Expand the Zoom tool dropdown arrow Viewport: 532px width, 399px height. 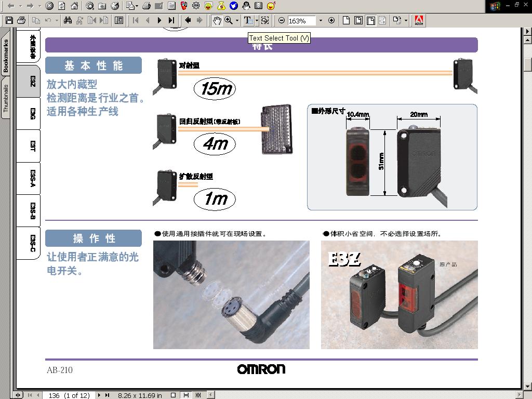tap(237, 21)
